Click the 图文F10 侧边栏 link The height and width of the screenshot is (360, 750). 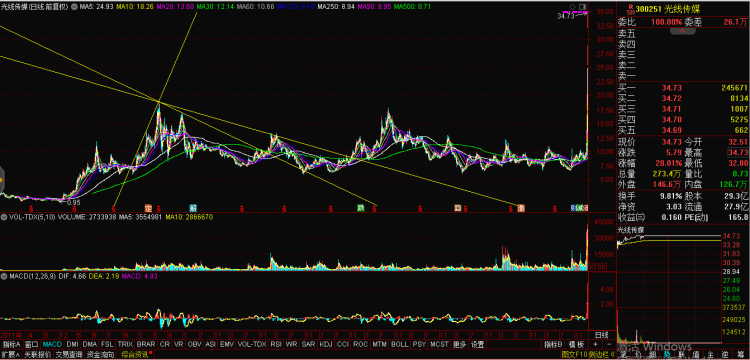pos(589,355)
